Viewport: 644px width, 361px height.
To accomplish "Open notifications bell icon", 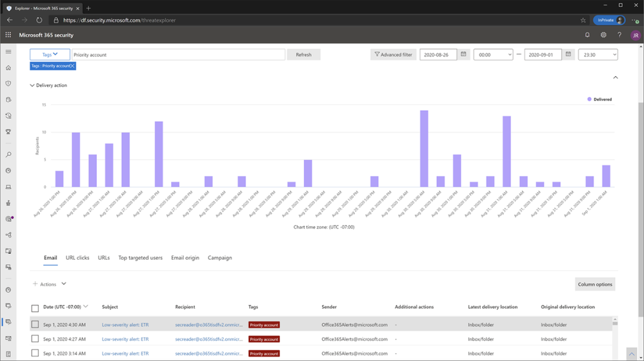I will click(587, 35).
